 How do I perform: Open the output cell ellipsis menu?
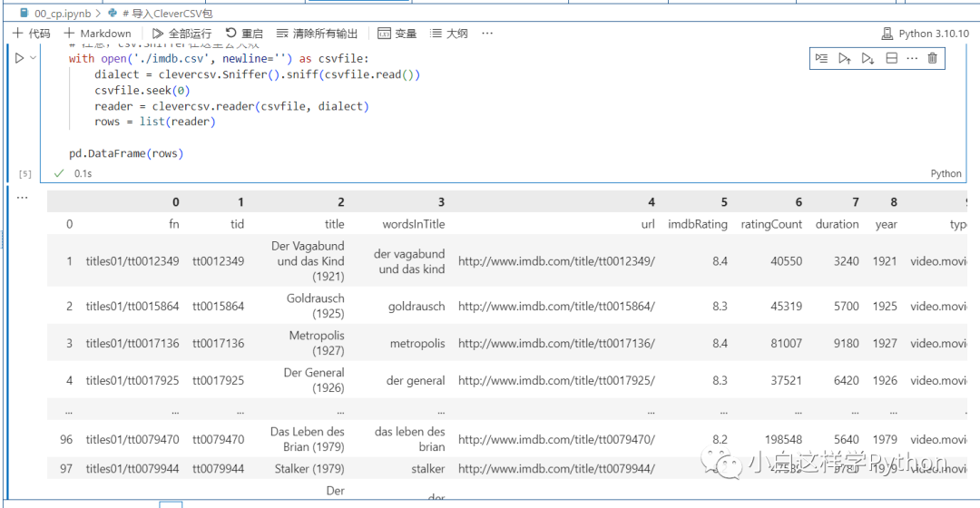coord(22,197)
